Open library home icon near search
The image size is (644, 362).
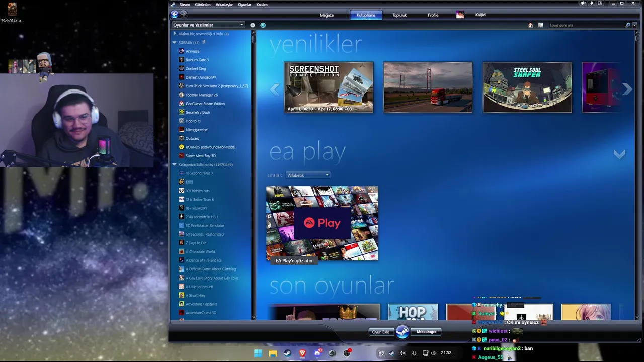pos(530,25)
